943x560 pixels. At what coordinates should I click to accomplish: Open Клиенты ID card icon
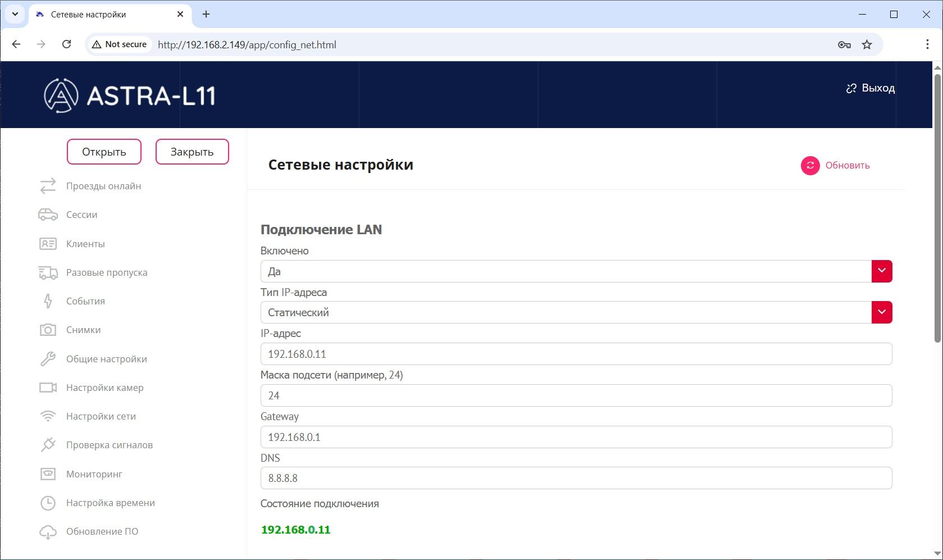pyautogui.click(x=48, y=244)
